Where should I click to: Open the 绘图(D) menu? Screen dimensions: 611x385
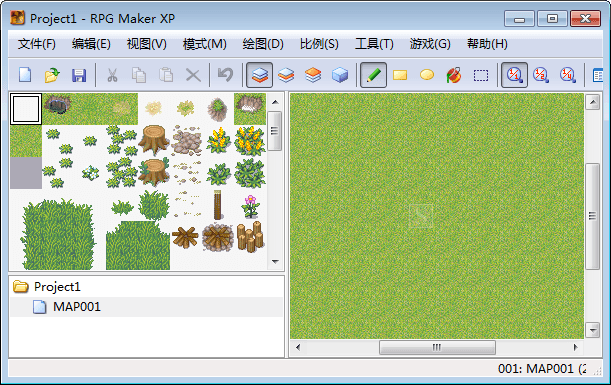point(263,44)
